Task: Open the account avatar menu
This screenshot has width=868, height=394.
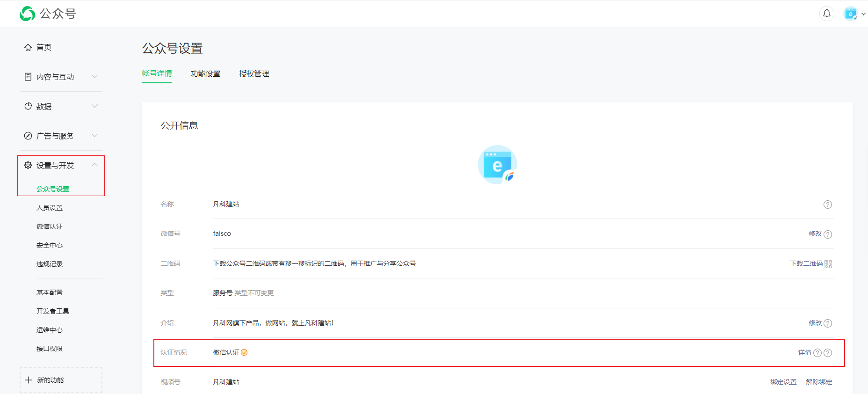Action: point(850,14)
